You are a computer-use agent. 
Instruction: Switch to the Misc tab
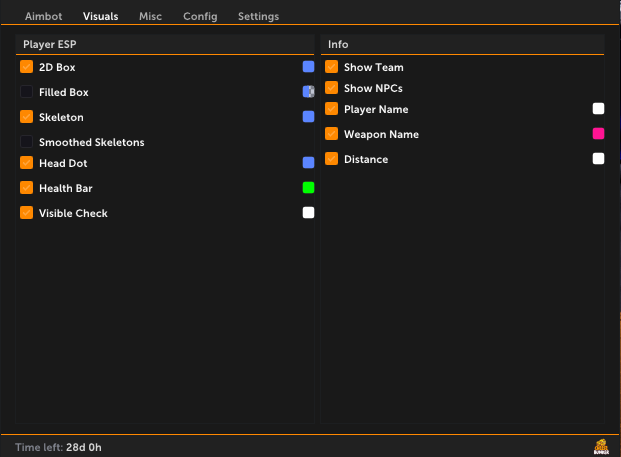(150, 16)
